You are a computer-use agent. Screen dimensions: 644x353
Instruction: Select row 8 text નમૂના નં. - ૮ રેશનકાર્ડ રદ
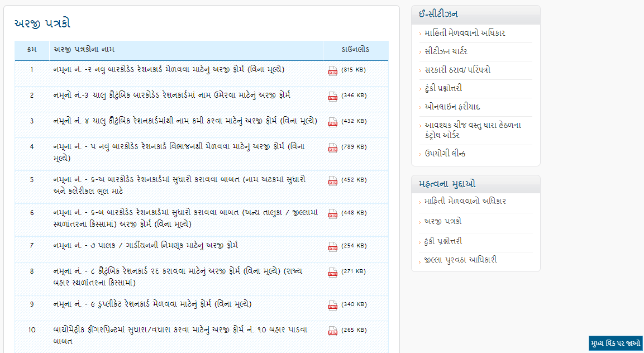click(178, 276)
